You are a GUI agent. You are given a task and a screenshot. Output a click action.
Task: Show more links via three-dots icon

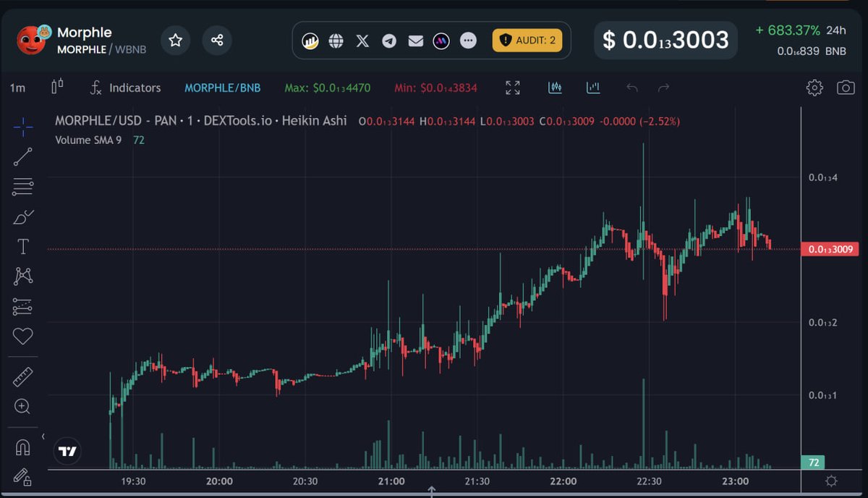pyautogui.click(x=468, y=41)
